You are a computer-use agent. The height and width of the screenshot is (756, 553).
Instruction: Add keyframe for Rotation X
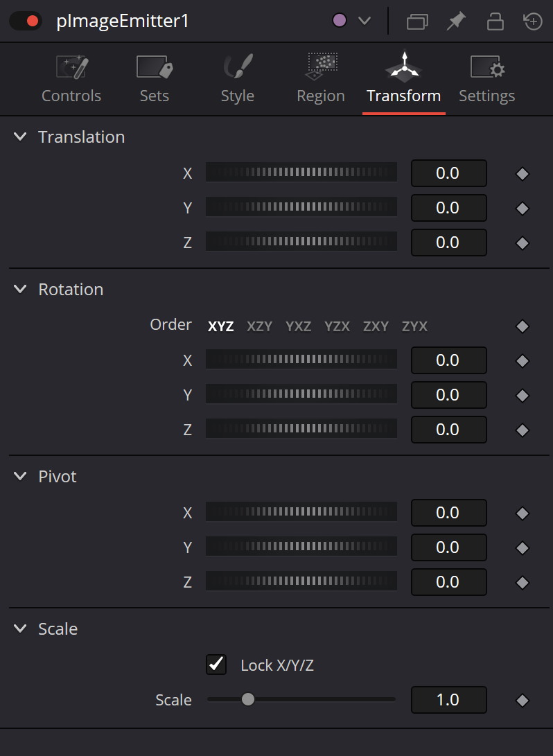pos(522,361)
